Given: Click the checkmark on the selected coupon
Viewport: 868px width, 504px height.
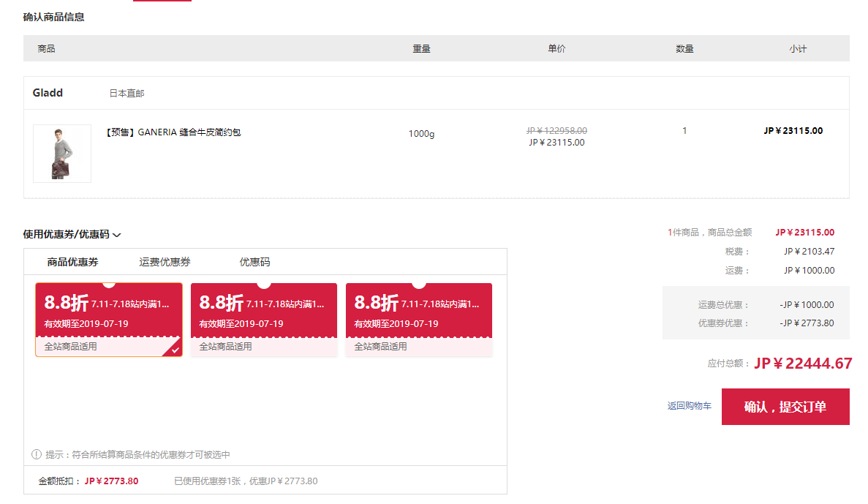Looking at the screenshot, I should [175, 350].
